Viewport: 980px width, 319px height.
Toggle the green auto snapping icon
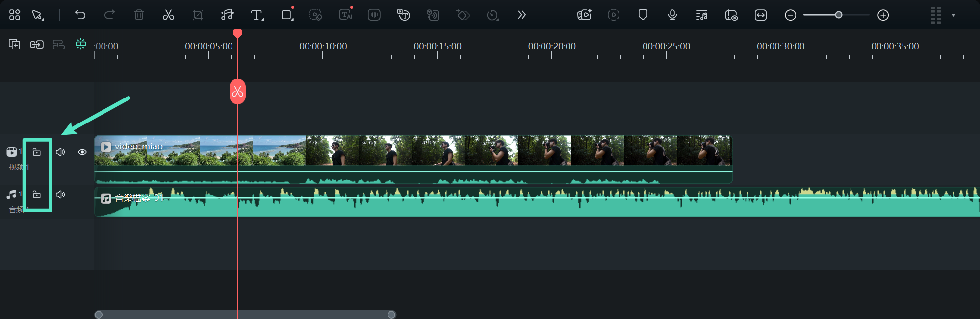(x=81, y=44)
